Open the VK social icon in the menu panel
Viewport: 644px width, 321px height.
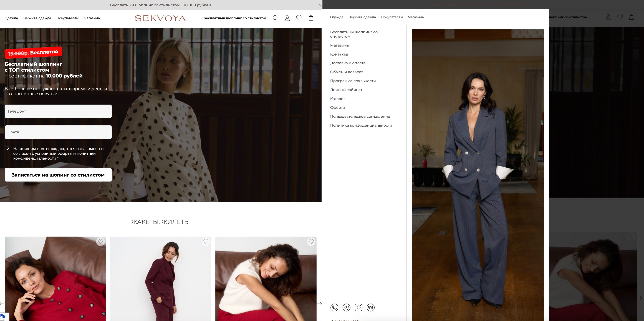[370, 307]
